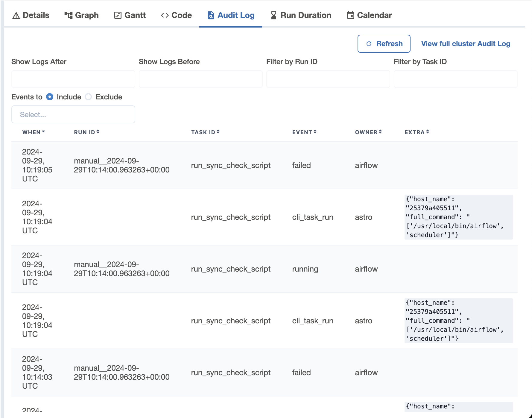Select the Exclude events radio button
The image size is (532, 418).
pyautogui.click(x=88, y=97)
